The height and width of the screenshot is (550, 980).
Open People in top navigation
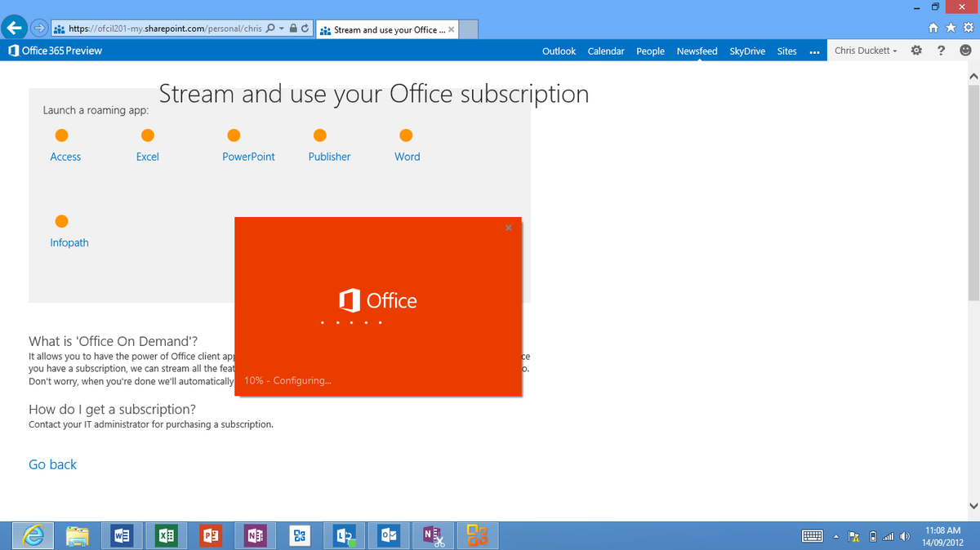650,51
